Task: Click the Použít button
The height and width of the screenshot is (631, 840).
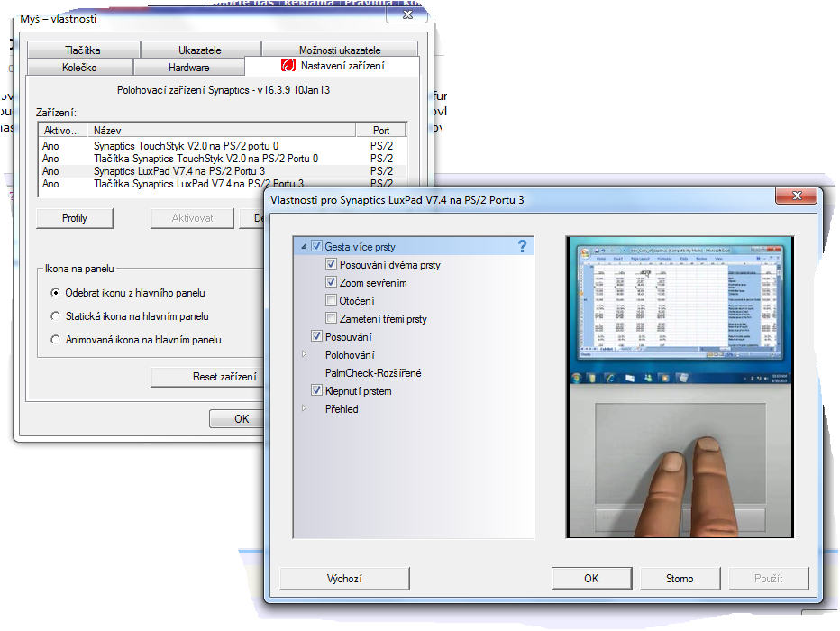Action: (x=768, y=579)
